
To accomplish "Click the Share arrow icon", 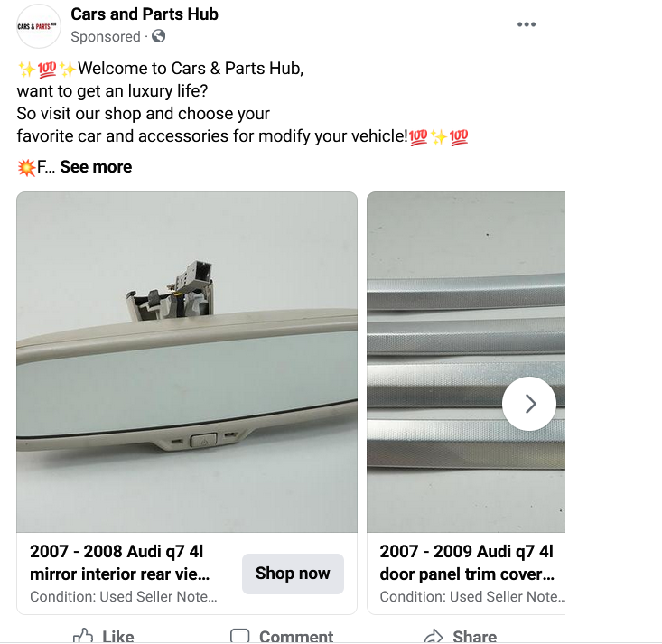I will point(434,637).
